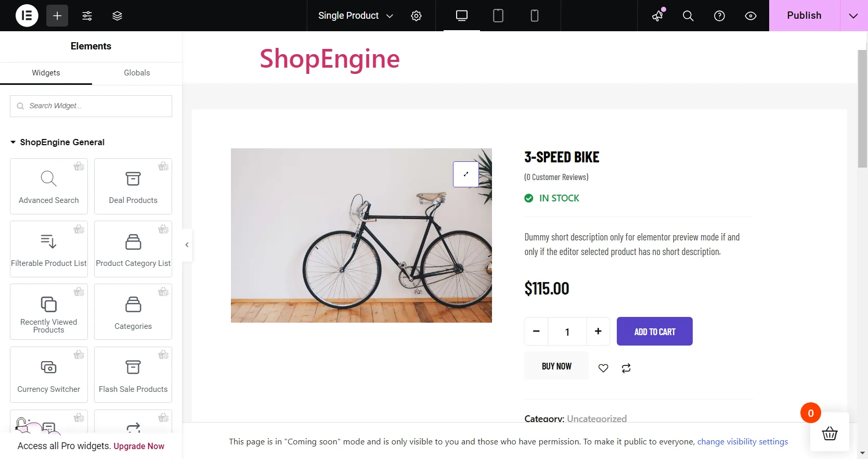Preview changes with the eye icon
868x459 pixels.
point(750,16)
